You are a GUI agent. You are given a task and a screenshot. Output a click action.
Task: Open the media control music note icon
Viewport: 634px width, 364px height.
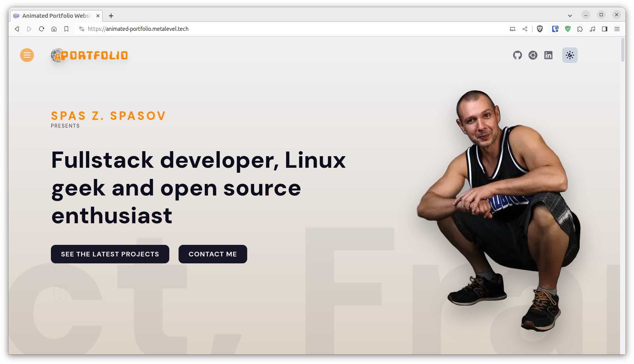[592, 29]
